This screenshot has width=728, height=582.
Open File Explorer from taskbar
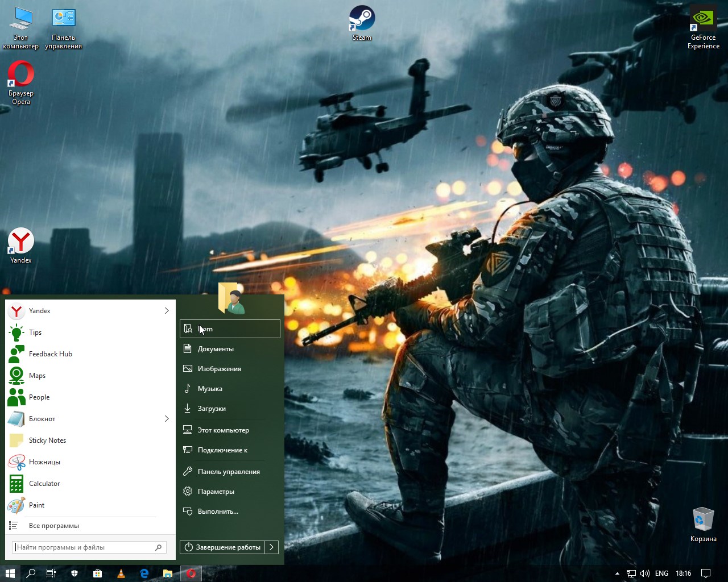pos(168,573)
